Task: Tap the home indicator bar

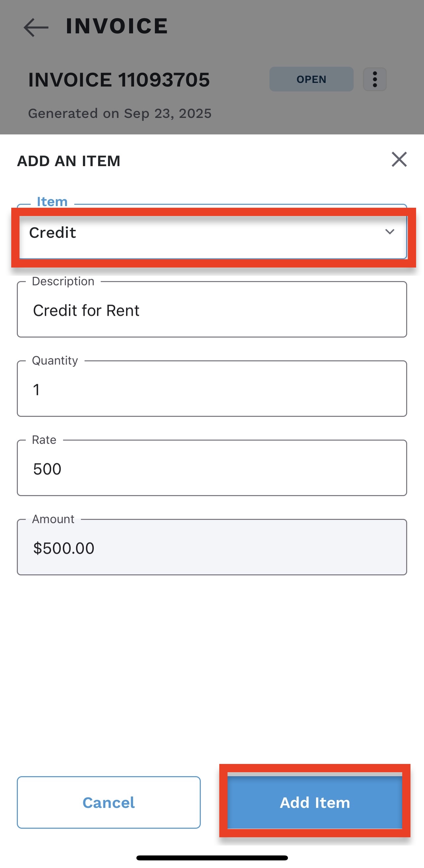Action: coord(212,857)
